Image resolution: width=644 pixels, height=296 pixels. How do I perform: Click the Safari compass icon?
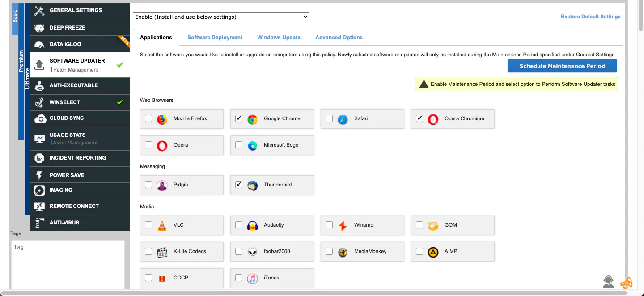point(343,119)
